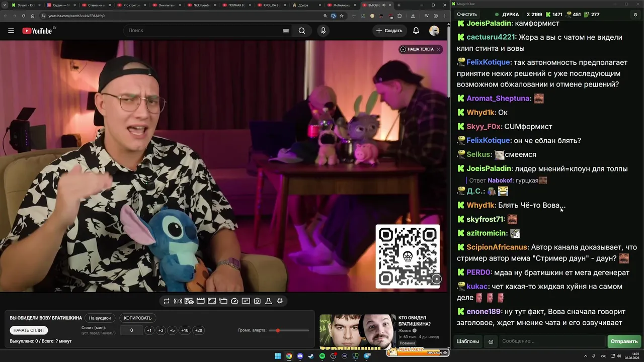644x362 pixels.
Task: Click the 'НАЧАТЬ СПЛИТ' button
Action: click(x=29, y=330)
